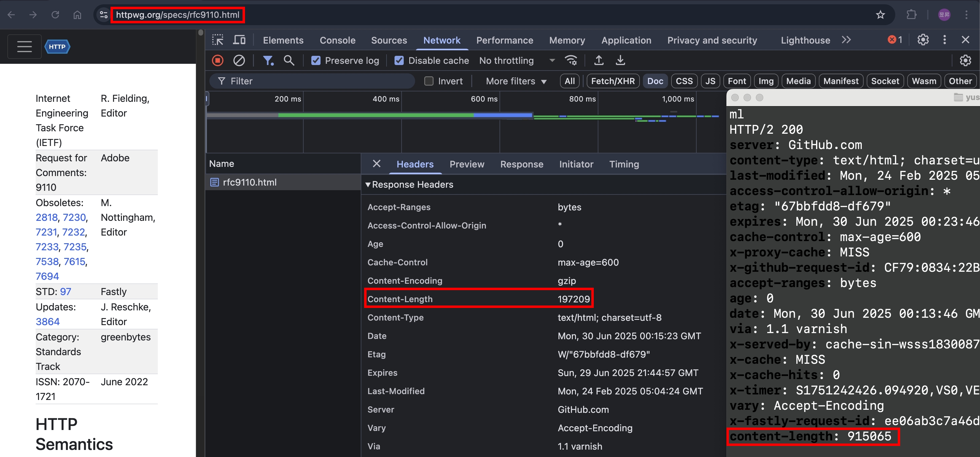Filter requests by JS

click(x=710, y=81)
